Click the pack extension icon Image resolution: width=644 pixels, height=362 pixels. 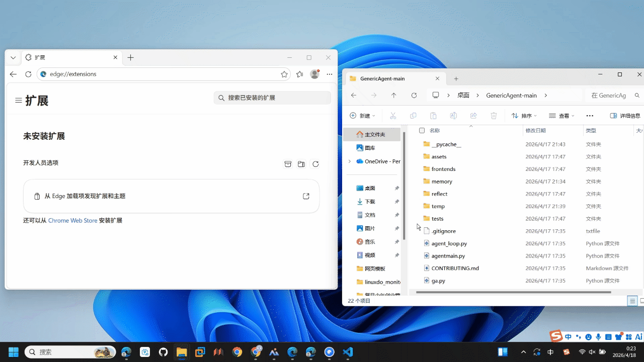pos(288,164)
